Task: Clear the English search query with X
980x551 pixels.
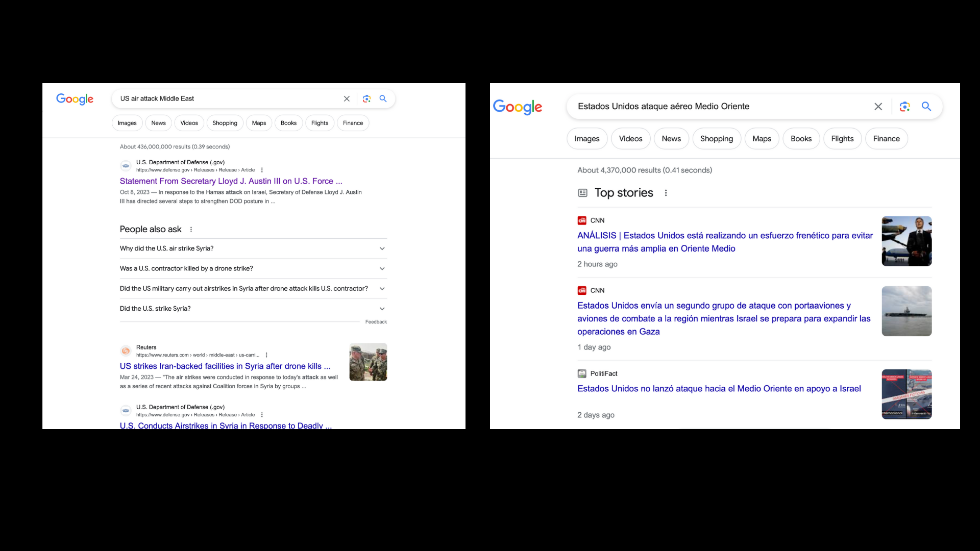Action: point(347,99)
